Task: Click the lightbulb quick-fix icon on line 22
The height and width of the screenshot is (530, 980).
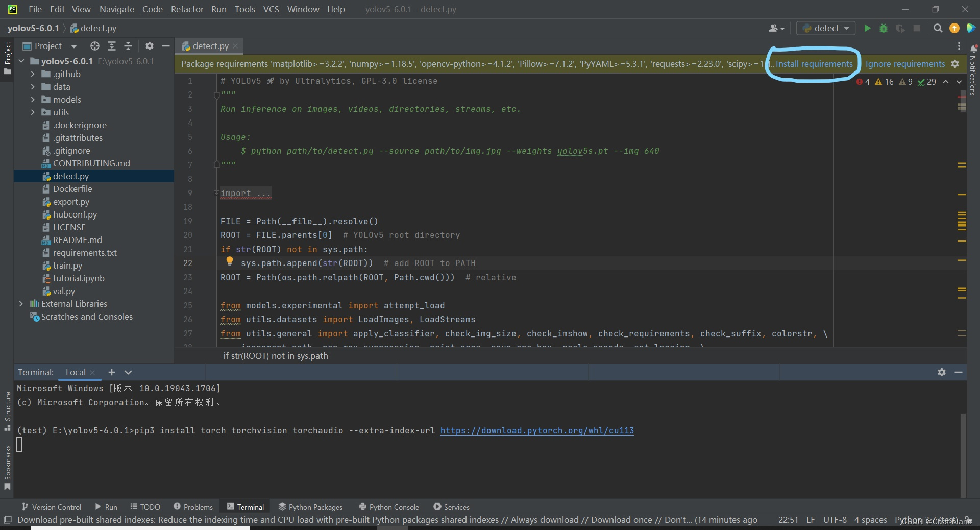Action: click(x=230, y=261)
